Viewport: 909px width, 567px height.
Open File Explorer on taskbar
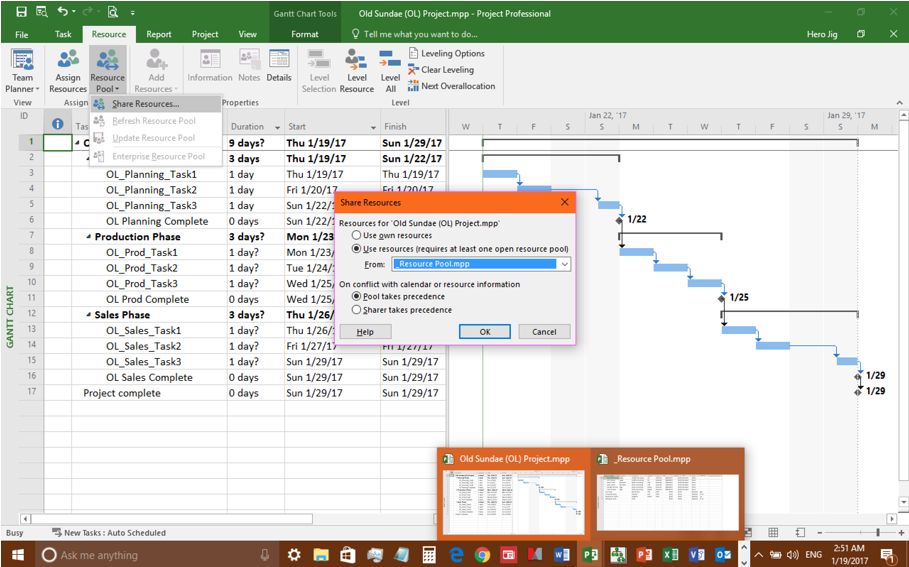[x=321, y=555]
